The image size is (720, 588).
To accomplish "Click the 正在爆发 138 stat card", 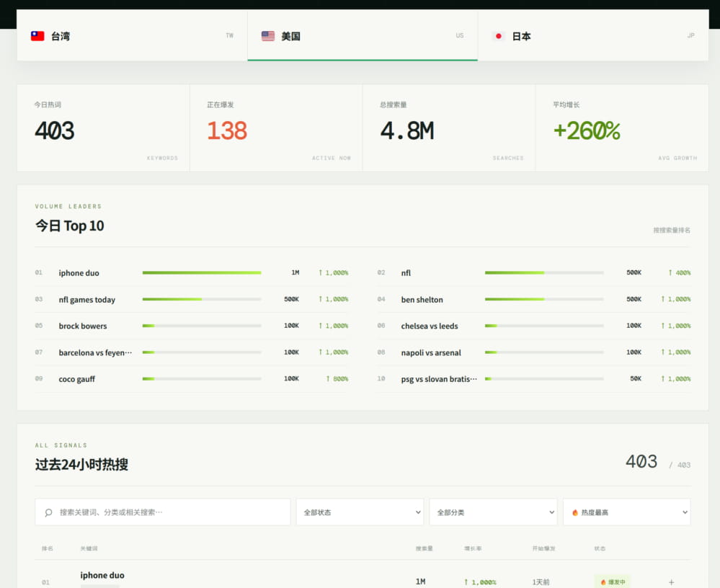I will [x=276, y=128].
